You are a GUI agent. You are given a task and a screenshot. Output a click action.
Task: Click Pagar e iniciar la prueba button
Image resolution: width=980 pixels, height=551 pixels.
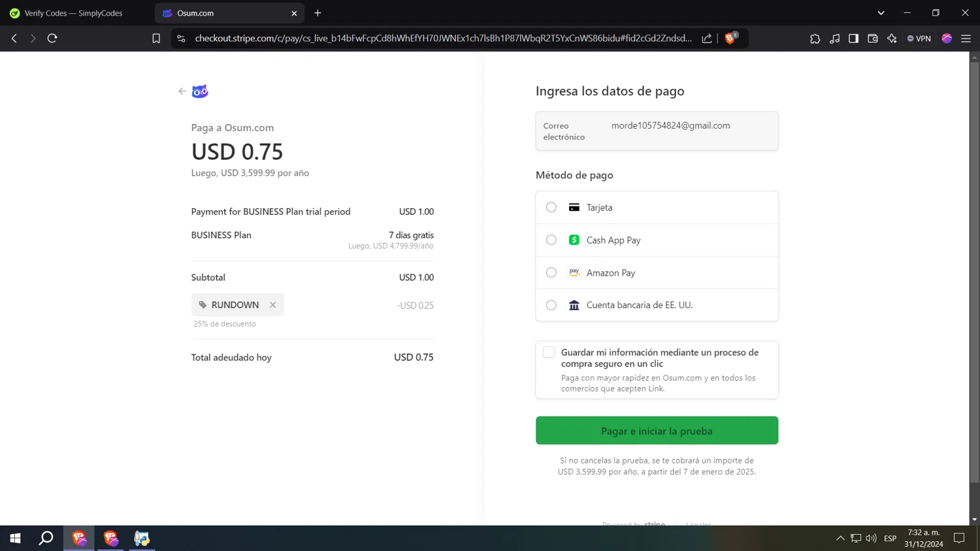click(x=657, y=430)
